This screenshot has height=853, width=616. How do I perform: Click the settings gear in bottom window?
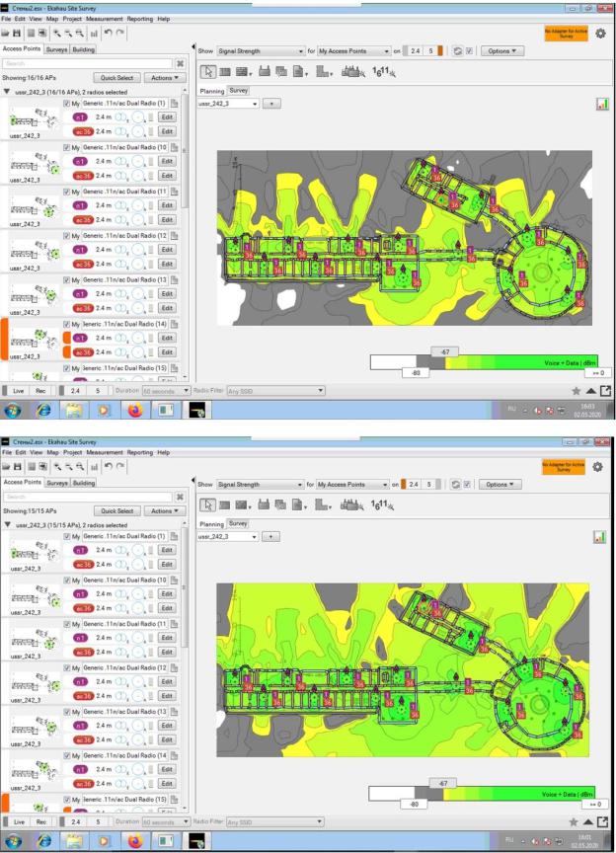click(x=598, y=467)
